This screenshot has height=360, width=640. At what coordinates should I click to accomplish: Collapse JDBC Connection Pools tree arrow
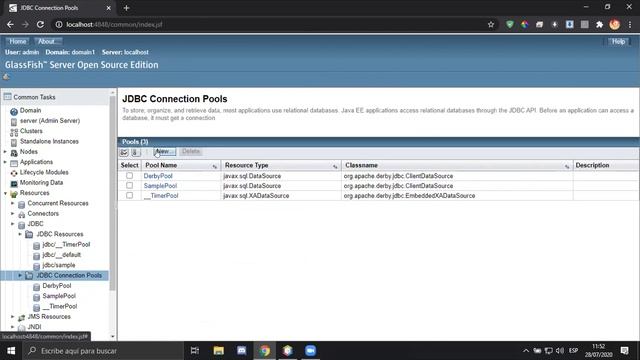click(x=20, y=276)
